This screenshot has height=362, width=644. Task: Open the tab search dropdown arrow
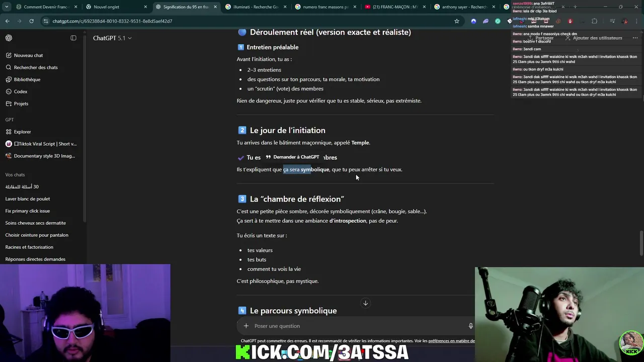[x=7, y=7]
